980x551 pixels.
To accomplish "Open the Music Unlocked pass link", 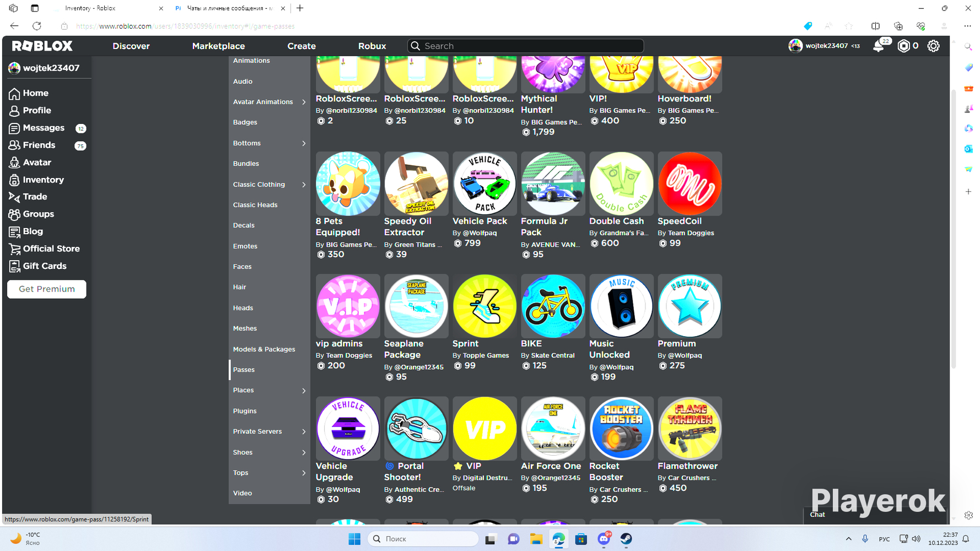I will pos(609,349).
